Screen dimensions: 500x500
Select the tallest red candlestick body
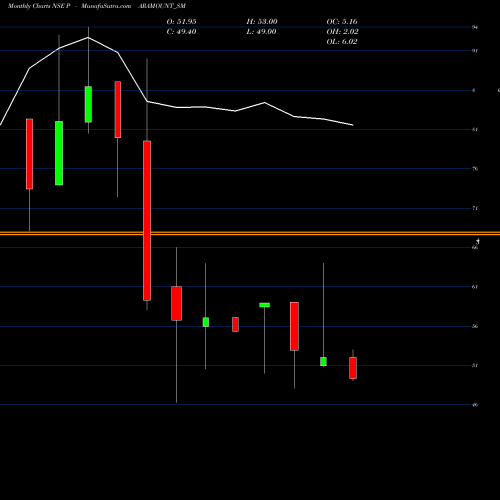click(x=147, y=221)
